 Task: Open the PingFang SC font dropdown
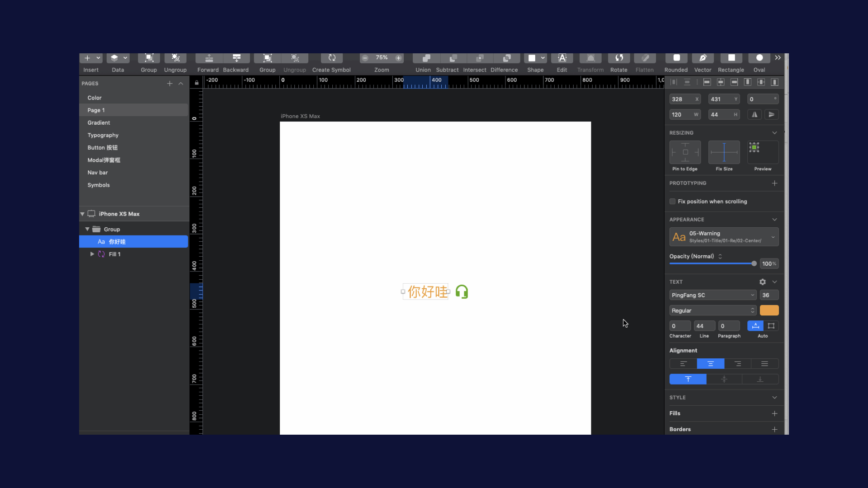click(713, 295)
